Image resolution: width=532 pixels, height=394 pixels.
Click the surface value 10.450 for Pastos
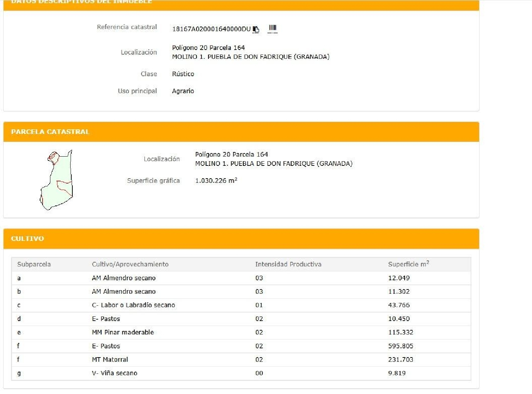tap(399, 319)
